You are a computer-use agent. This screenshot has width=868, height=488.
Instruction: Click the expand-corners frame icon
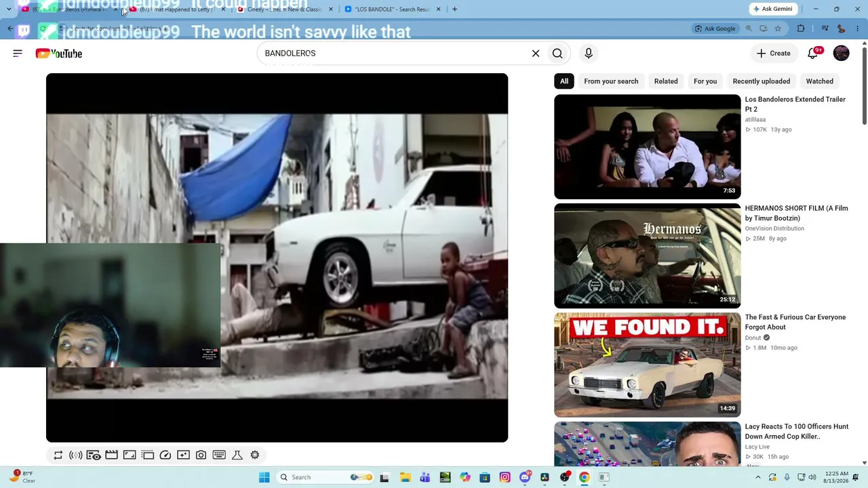click(130, 455)
